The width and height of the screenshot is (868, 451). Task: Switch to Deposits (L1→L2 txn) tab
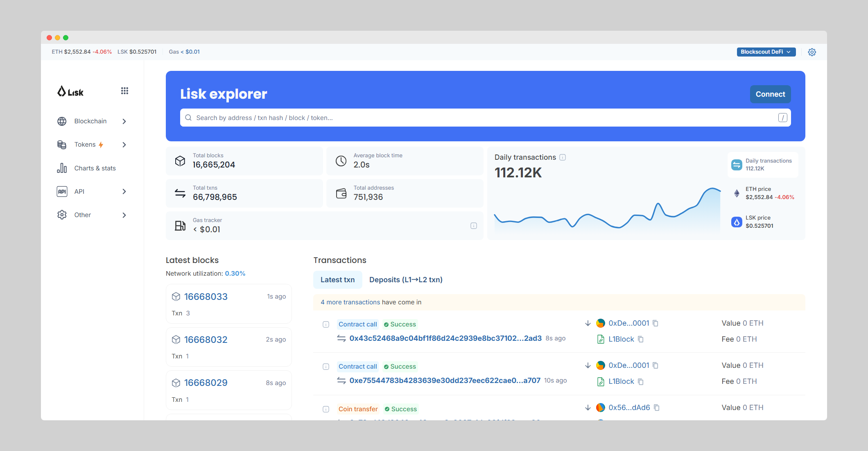pos(406,280)
